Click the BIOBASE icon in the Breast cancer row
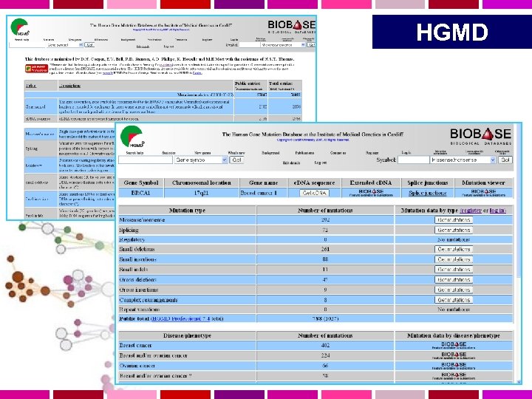The height and width of the screenshot is (399, 532). click(454, 345)
